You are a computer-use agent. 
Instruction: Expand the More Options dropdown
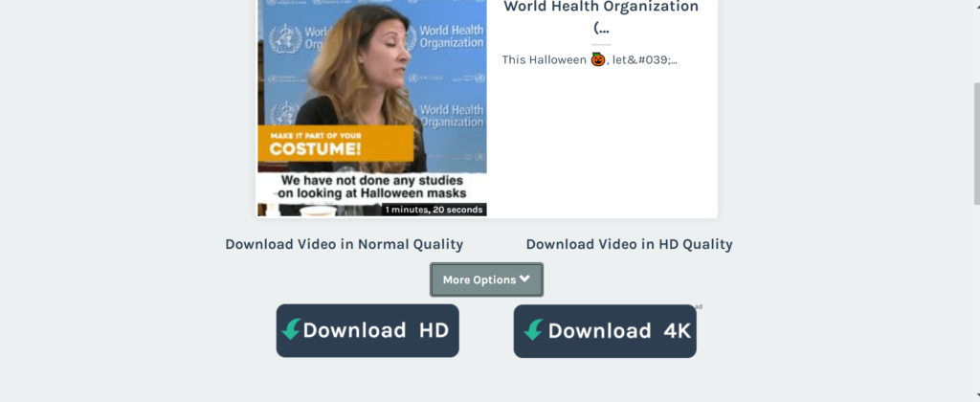tap(486, 279)
